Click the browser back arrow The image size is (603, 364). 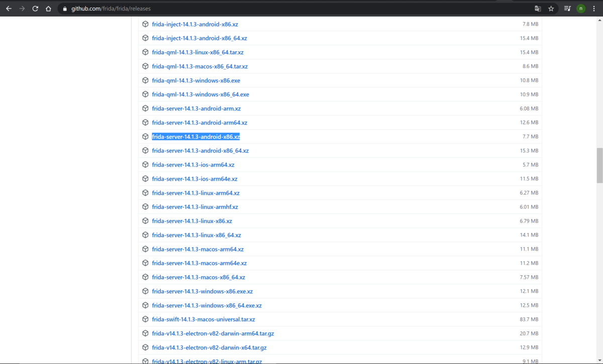click(9, 9)
